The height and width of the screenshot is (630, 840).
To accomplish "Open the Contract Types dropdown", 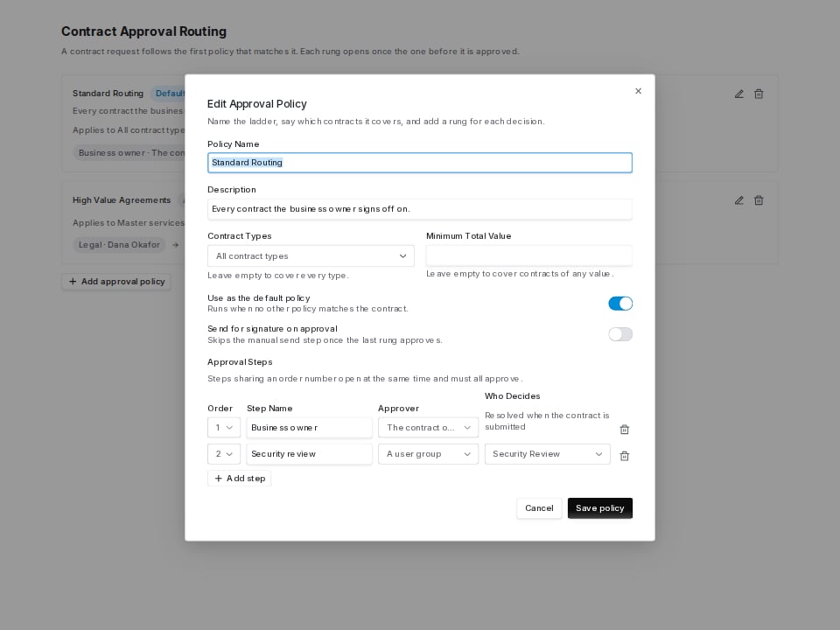I will coord(311,256).
